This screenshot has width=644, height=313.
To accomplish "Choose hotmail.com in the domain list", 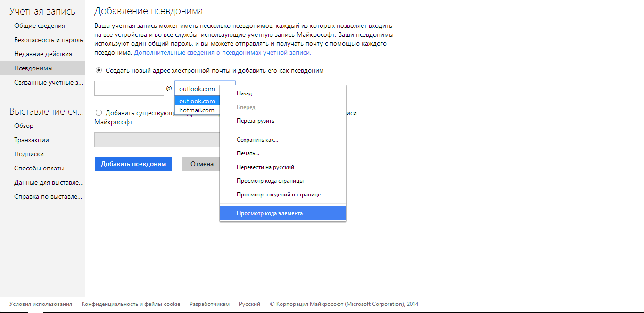I will pyautogui.click(x=197, y=110).
